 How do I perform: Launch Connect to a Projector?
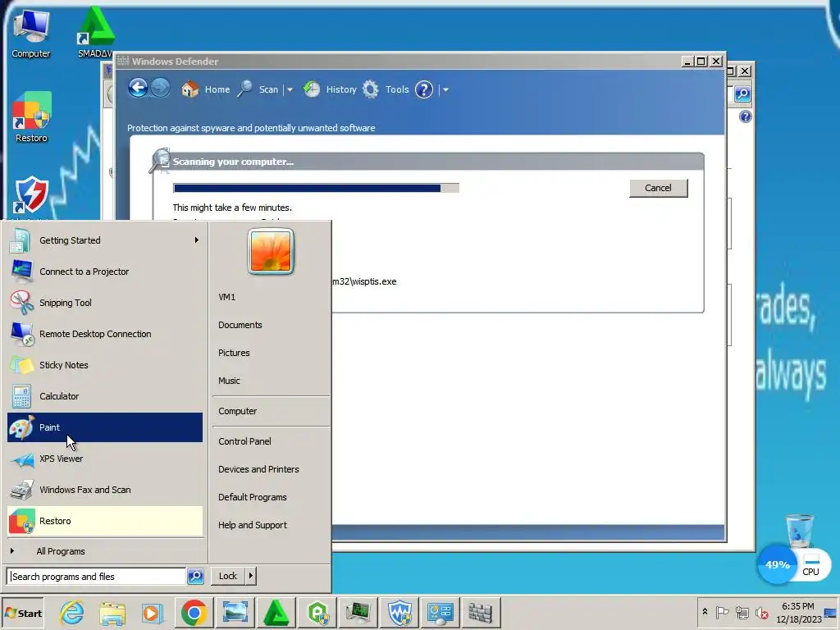pyautogui.click(x=105, y=272)
